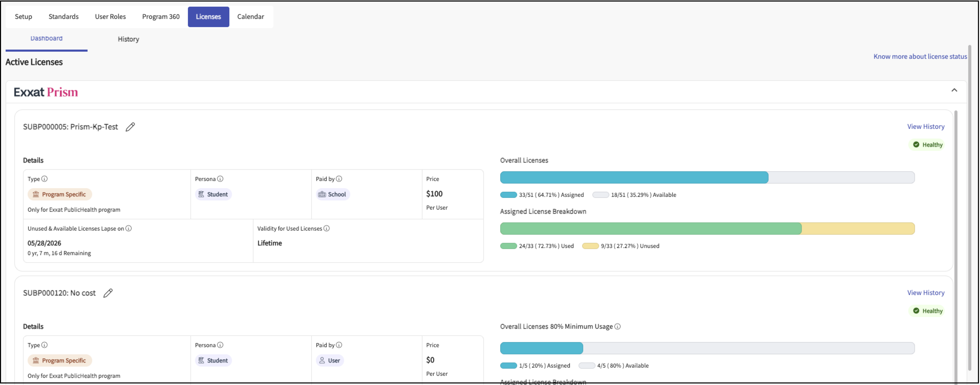Click the green Used license breakdown bar

coord(651,228)
